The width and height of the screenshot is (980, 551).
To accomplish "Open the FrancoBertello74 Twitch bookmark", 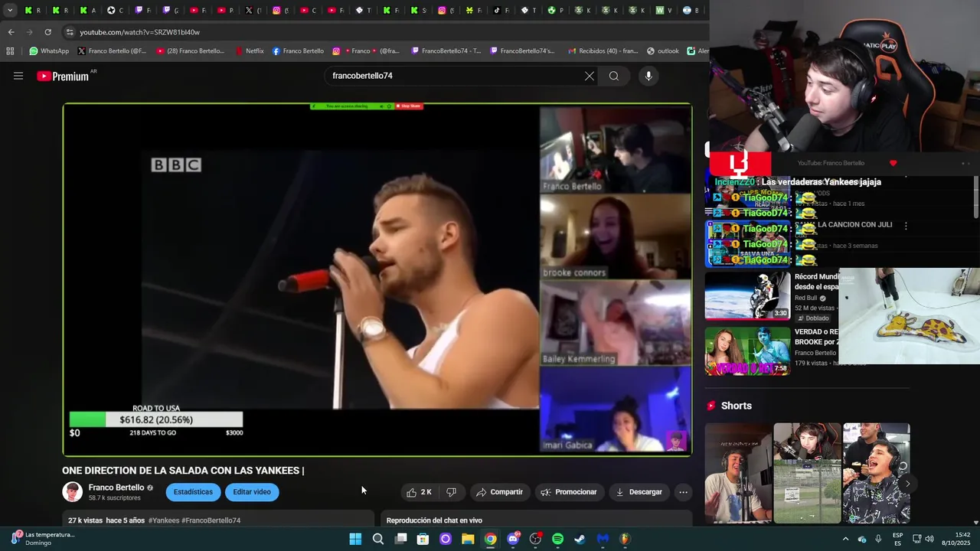I will coord(446,51).
